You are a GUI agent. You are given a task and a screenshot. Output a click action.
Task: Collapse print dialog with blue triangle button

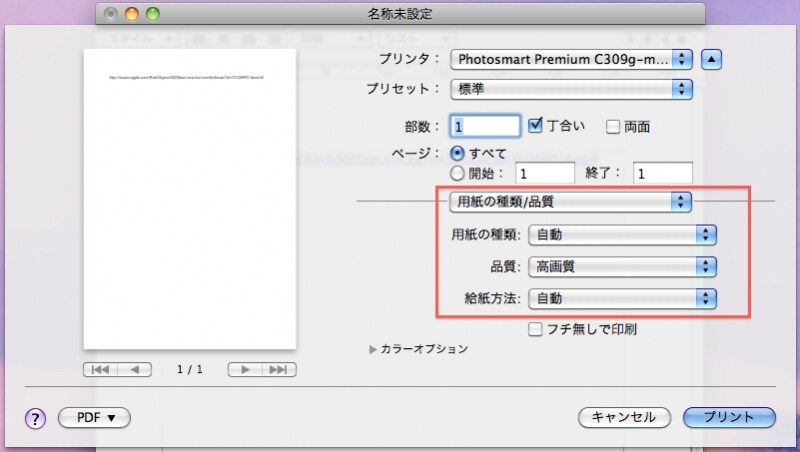711,58
